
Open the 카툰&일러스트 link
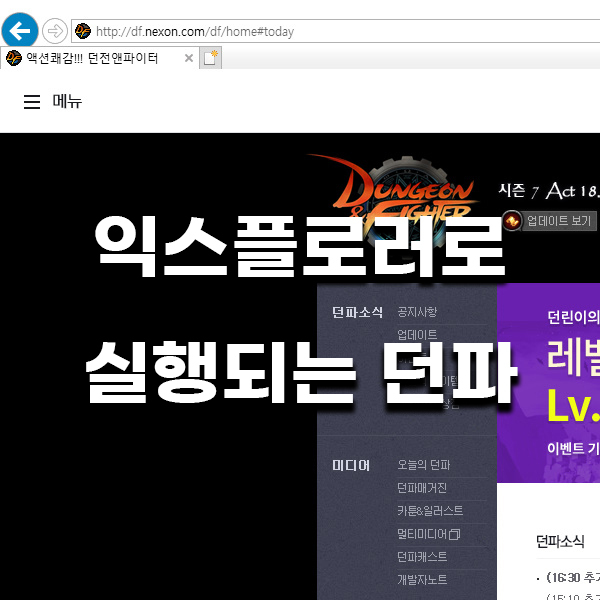click(x=430, y=511)
